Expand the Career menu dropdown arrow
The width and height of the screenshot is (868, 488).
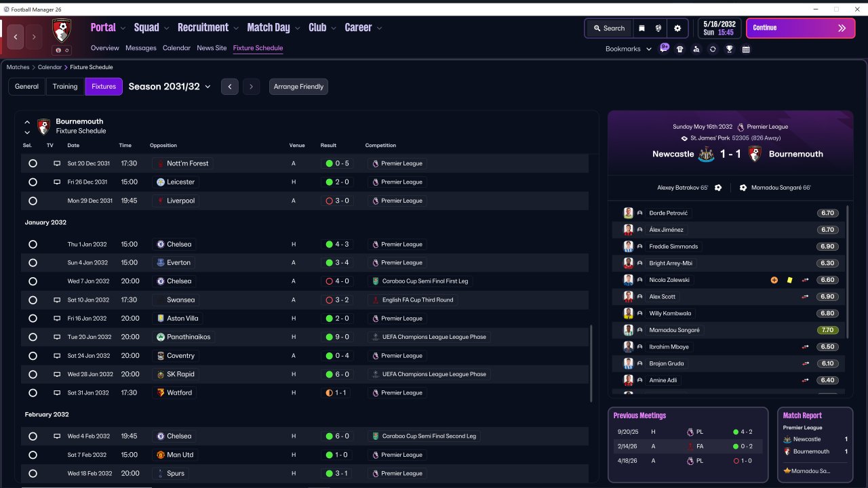[379, 28]
